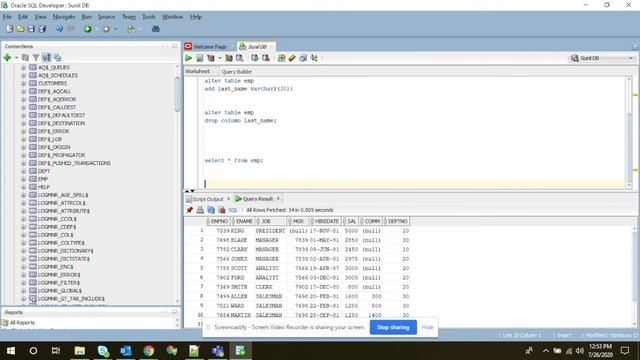Click the Run Script icon in worksheet toolbar
Screen dimensions: 640x360
[x=200, y=58]
